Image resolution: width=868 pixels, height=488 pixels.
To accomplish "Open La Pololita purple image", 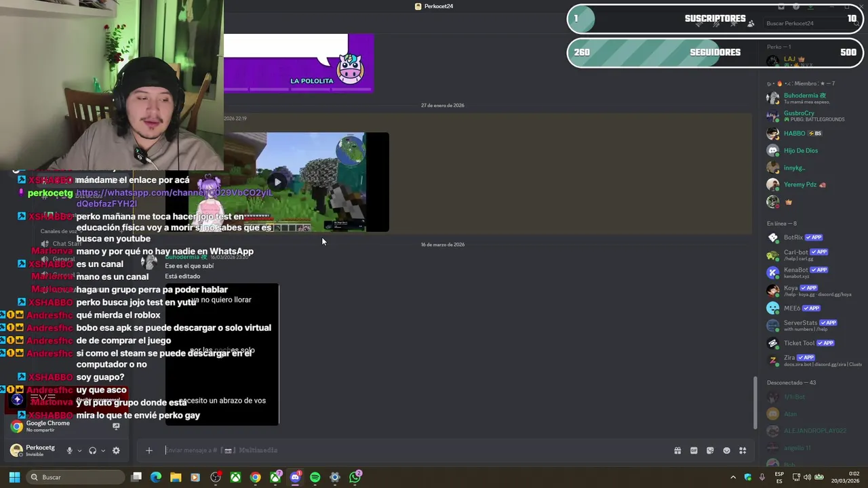I will point(298,63).
